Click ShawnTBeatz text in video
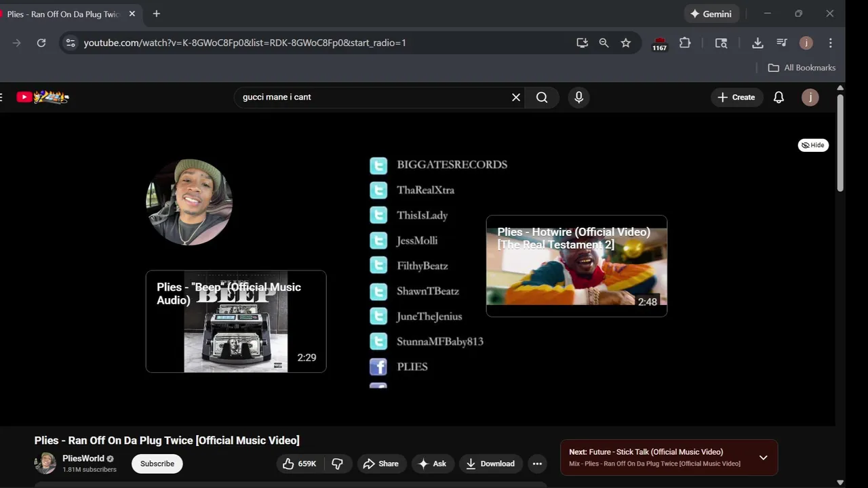 click(x=428, y=291)
